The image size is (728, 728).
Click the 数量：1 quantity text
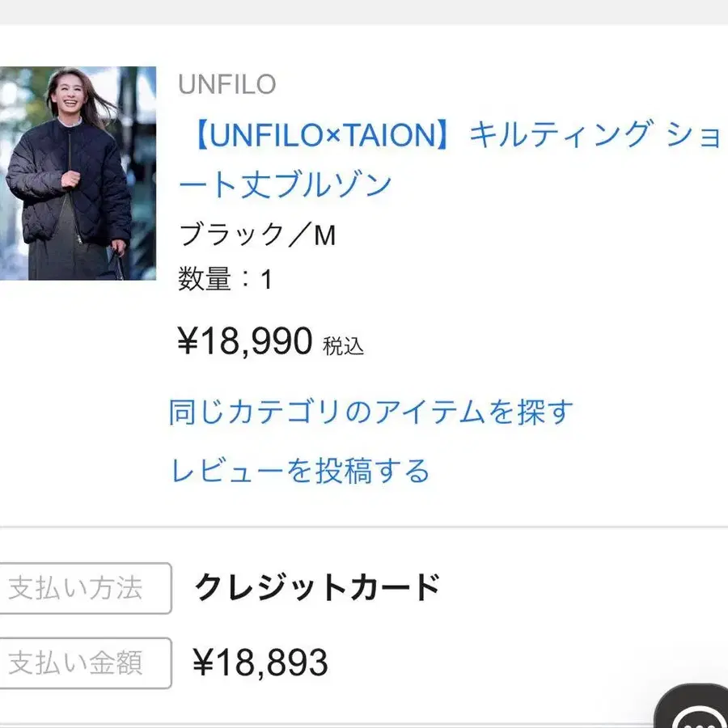pyautogui.click(x=225, y=280)
